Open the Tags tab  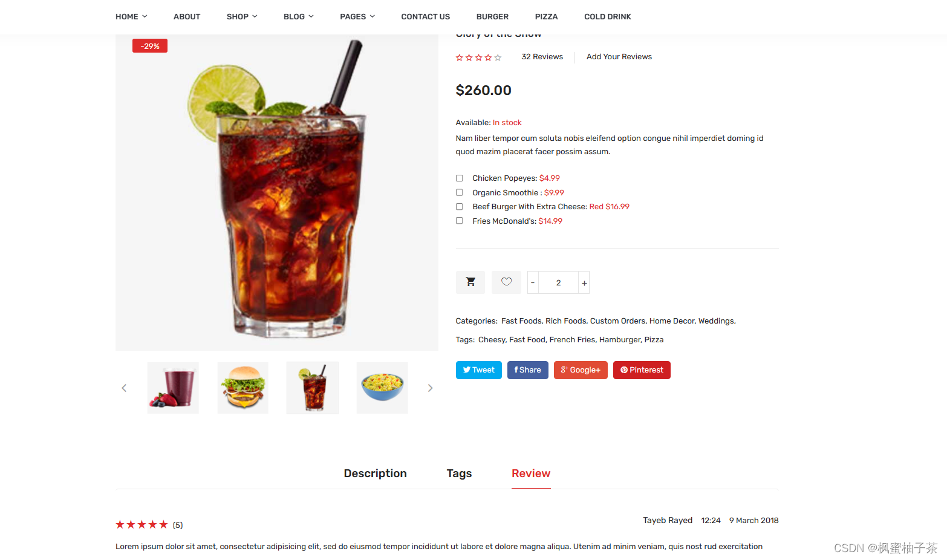pyautogui.click(x=459, y=474)
